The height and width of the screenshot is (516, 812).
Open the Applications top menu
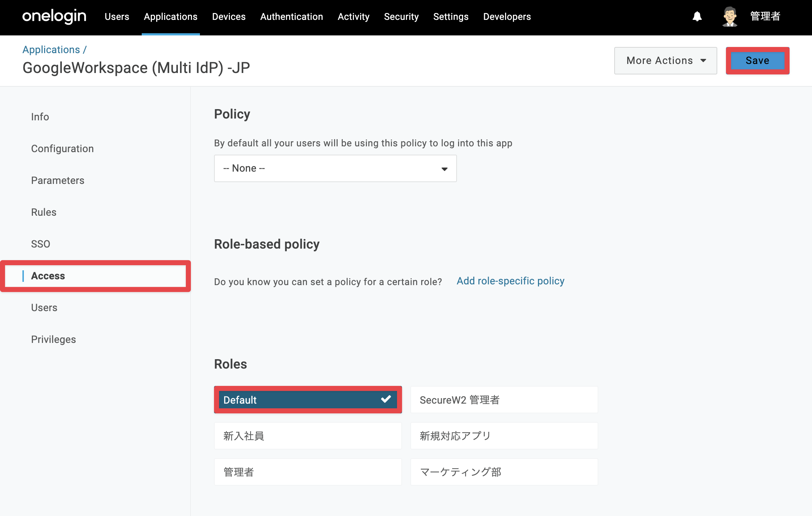[171, 17]
